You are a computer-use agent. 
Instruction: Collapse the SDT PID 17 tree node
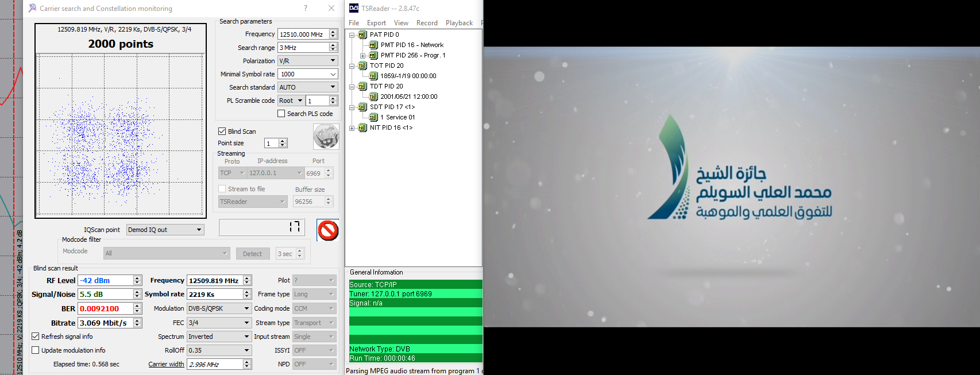(x=352, y=107)
